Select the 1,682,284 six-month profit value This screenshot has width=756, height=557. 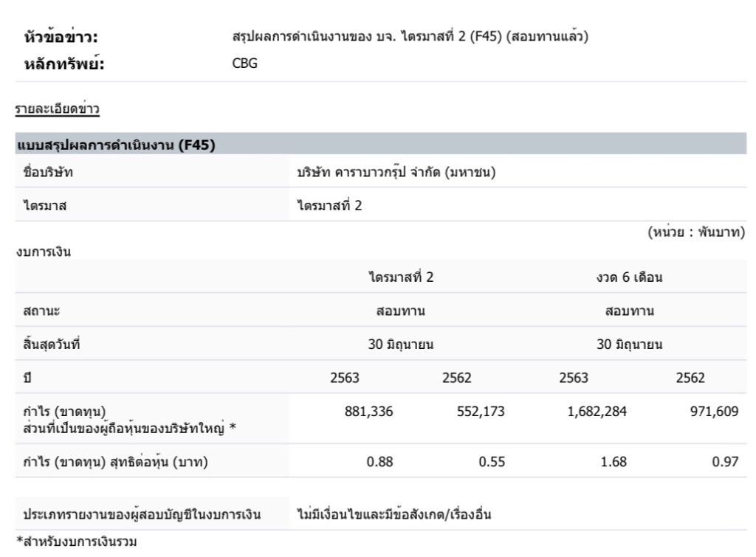point(597,412)
